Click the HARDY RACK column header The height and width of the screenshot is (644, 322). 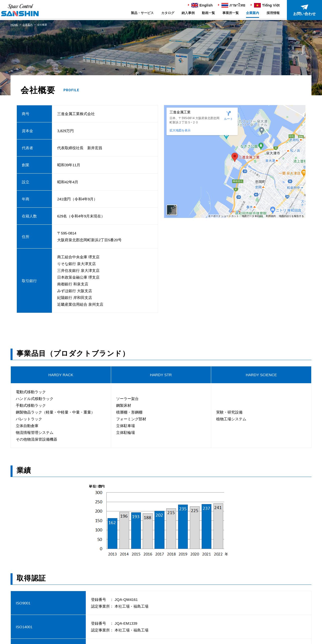pyautogui.click(x=61, y=375)
